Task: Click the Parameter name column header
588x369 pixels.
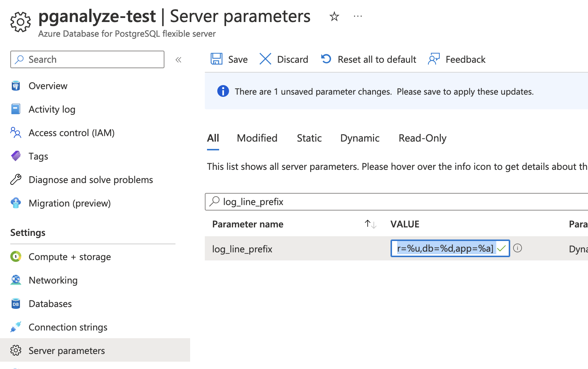Action: [x=248, y=224]
